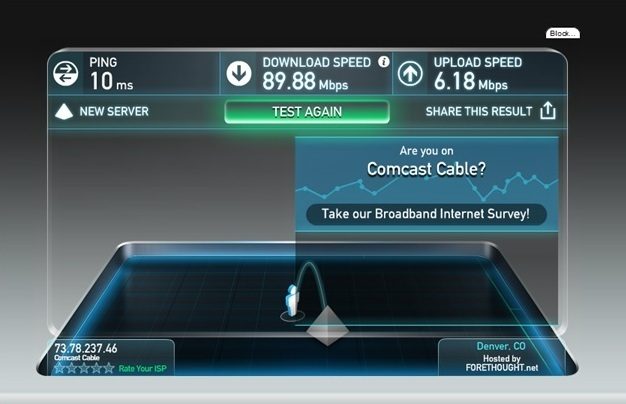Click the Comcast Cable survey banner heading
This screenshot has height=404, width=626.
[426, 169]
